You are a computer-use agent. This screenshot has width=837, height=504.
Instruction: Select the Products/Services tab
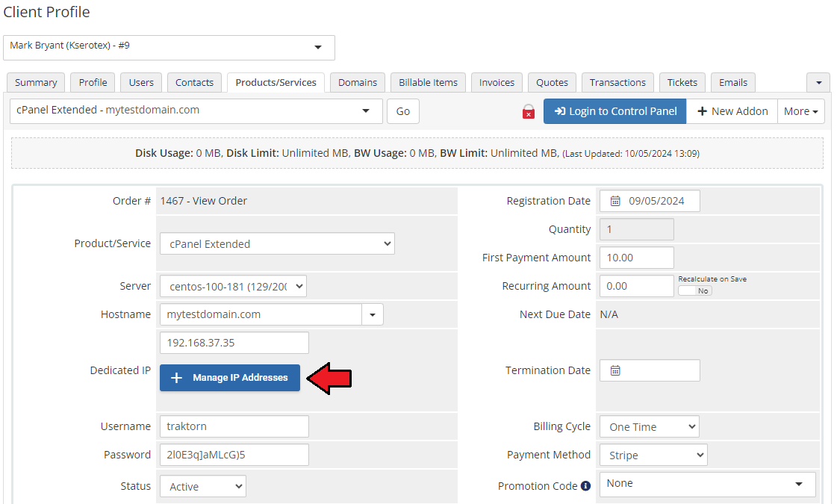(276, 83)
